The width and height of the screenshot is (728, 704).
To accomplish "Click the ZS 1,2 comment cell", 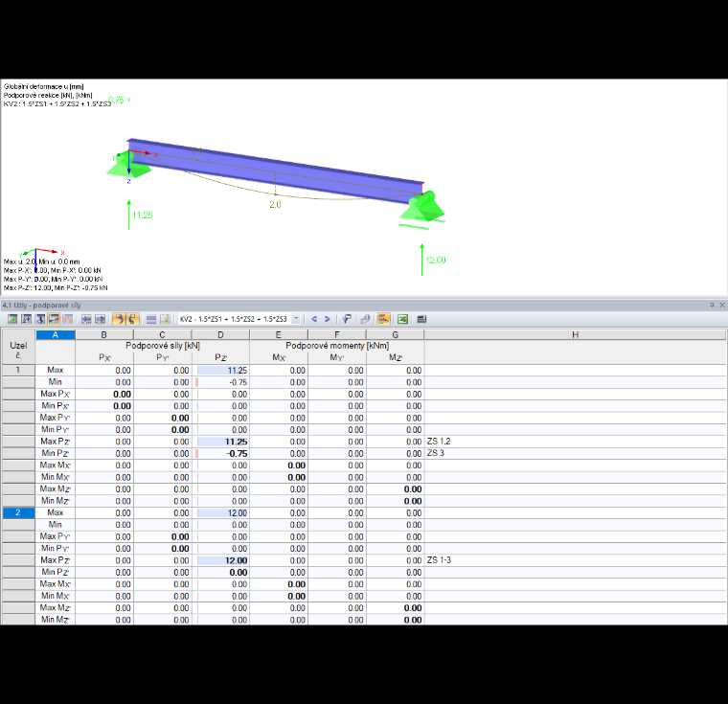I will click(575, 442).
